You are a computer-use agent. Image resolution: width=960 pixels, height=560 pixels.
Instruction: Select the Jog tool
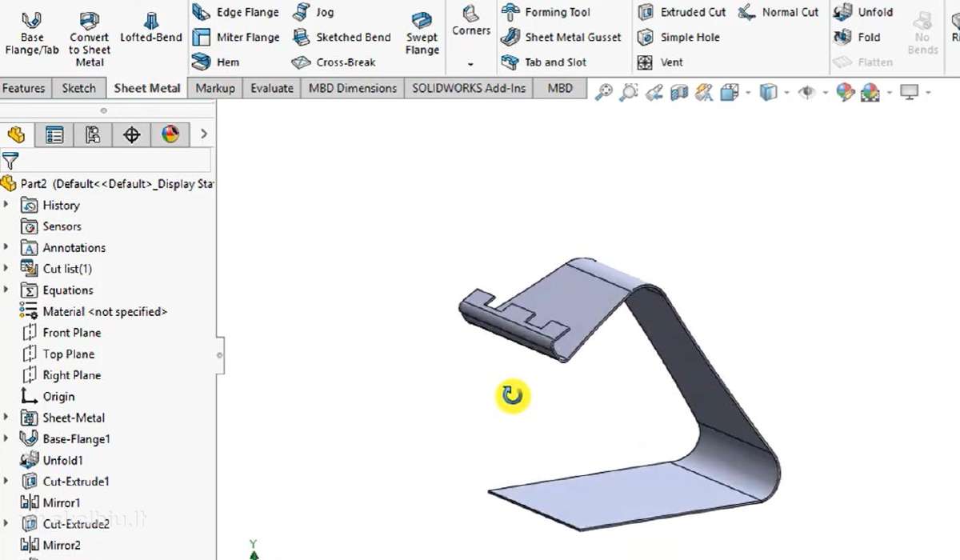tap(313, 12)
